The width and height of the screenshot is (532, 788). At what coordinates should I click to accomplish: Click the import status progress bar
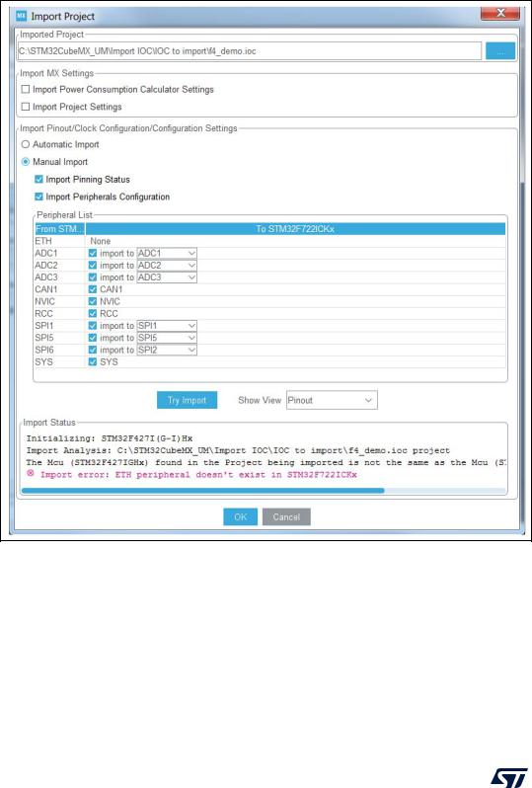(x=264, y=491)
